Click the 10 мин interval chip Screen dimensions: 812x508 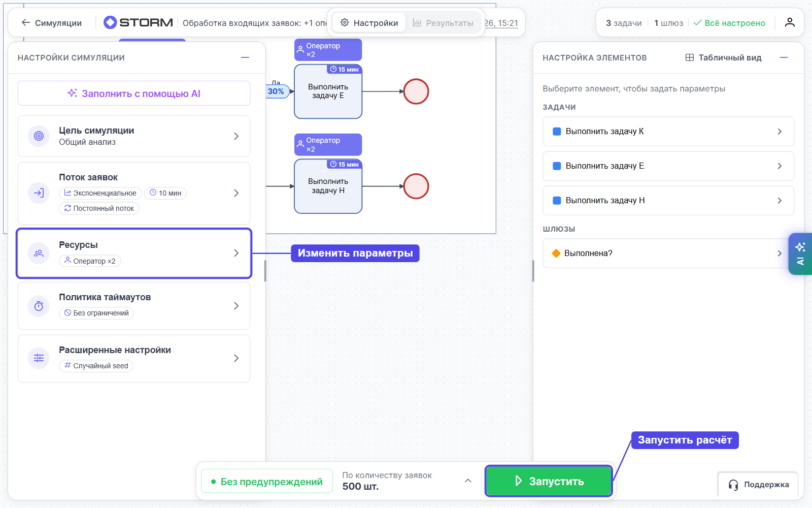pyautogui.click(x=165, y=193)
